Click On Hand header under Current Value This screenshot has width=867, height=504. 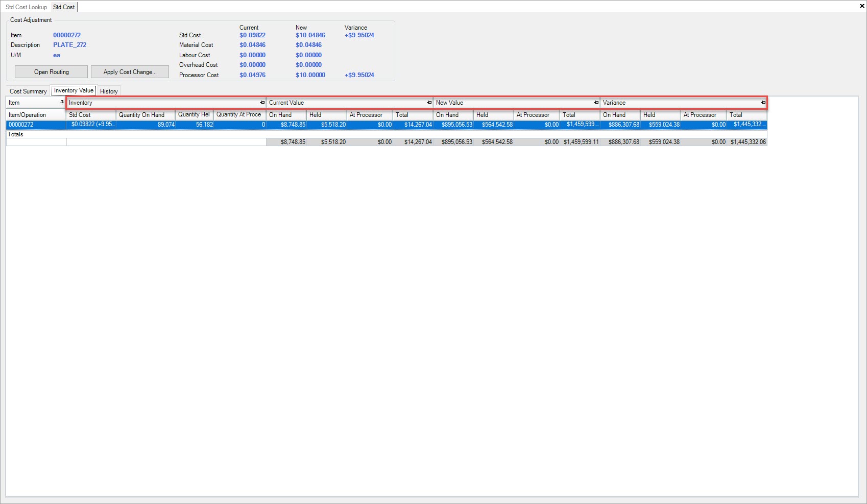(286, 115)
